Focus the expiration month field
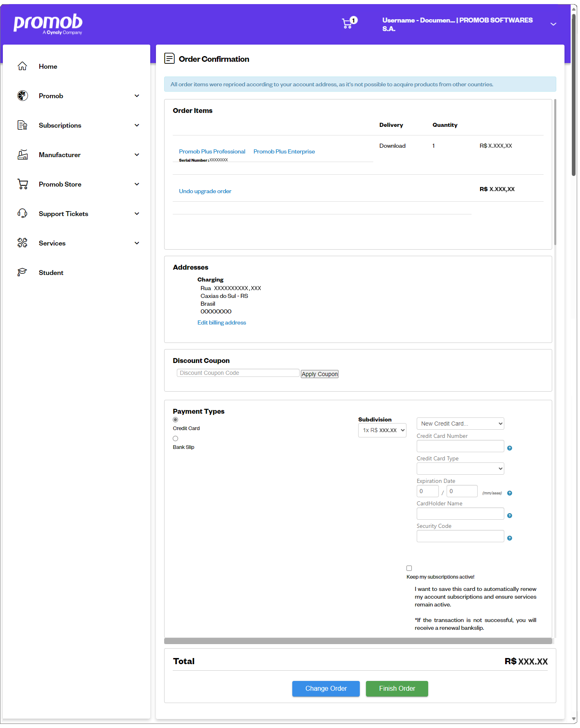The height and width of the screenshot is (728, 580). coord(427,491)
